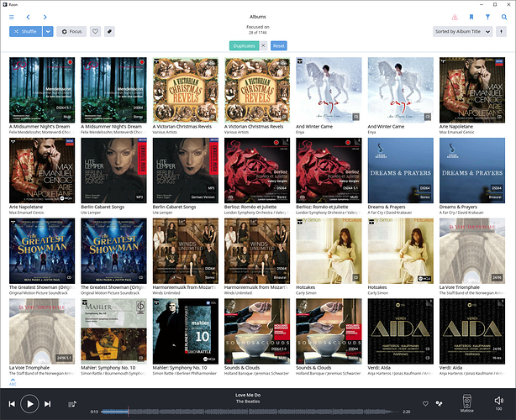Image resolution: width=516 pixels, height=420 pixels.
Task: Open first A Midsummer Night's Dream Multi cover
Action: click(x=42, y=90)
